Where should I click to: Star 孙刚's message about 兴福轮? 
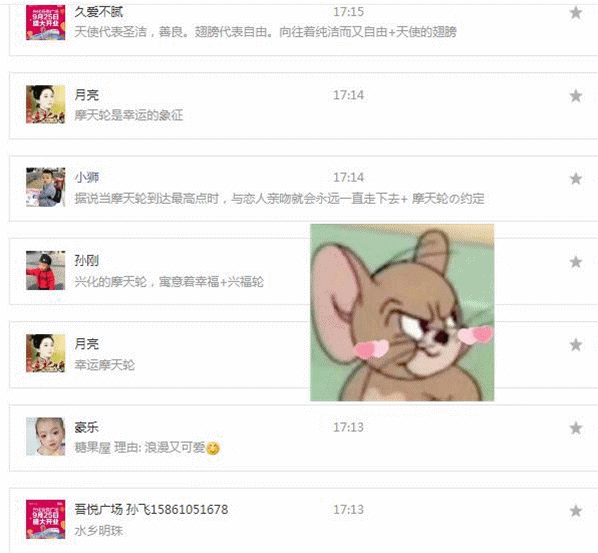575,262
